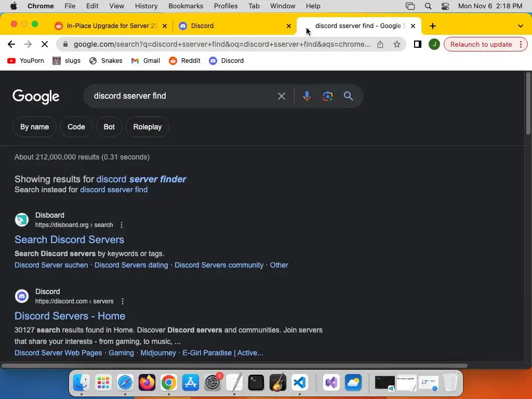532x399 pixels.
Task: Open Reddit bookmark
Action: [185, 61]
